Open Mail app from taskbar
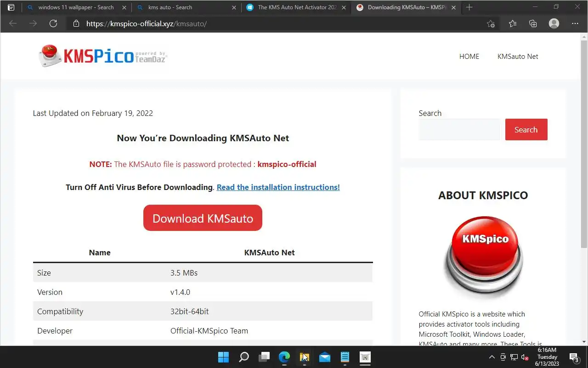The height and width of the screenshot is (368, 588). tap(325, 357)
